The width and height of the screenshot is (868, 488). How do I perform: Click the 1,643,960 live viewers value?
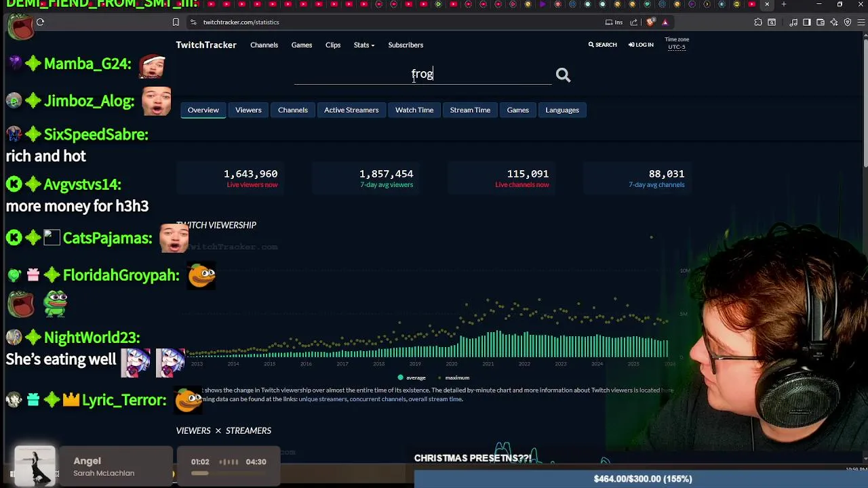point(251,174)
